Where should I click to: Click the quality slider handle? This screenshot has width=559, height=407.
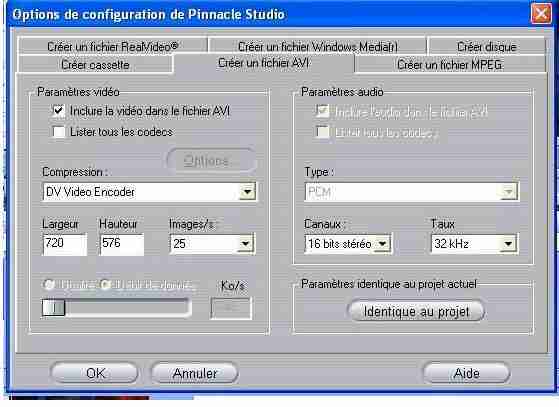tap(53, 308)
